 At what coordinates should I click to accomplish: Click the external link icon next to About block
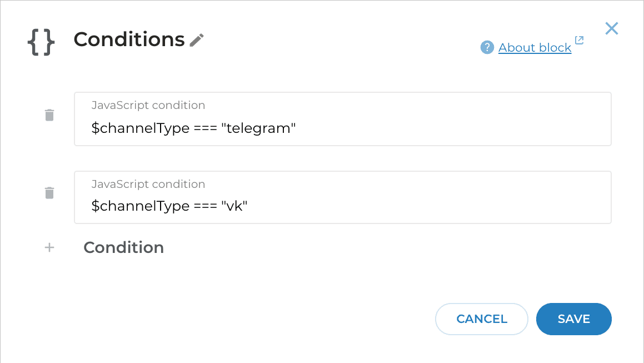tap(579, 41)
